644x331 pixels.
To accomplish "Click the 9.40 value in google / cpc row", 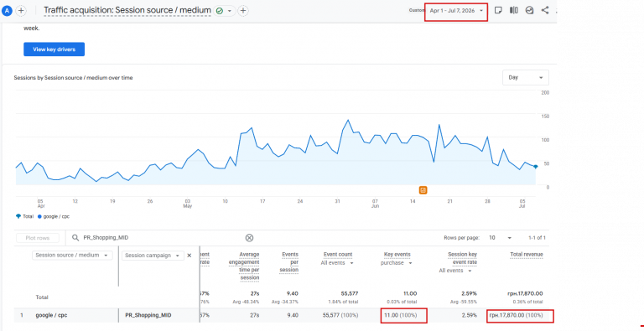I will coord(292,315).
